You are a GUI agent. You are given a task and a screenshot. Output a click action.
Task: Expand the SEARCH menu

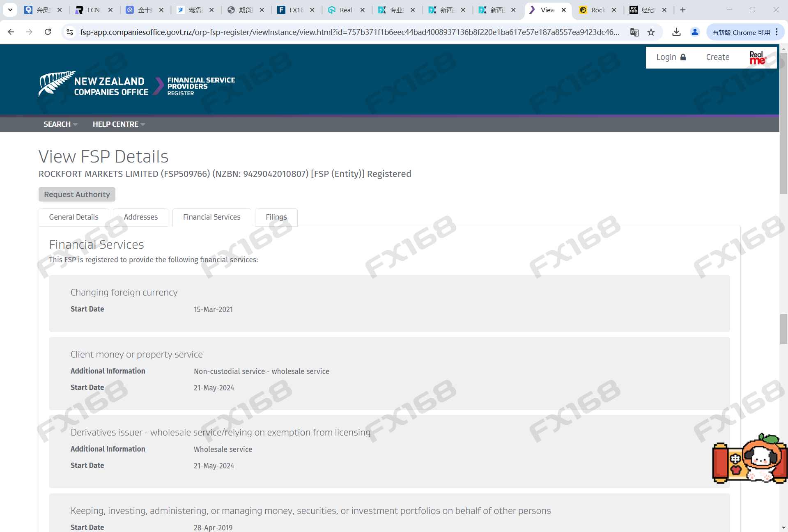coord(60,124)
